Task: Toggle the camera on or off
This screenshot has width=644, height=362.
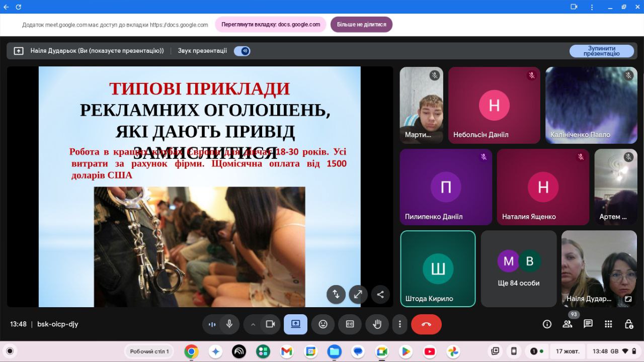Action: (x=270, y=324)
